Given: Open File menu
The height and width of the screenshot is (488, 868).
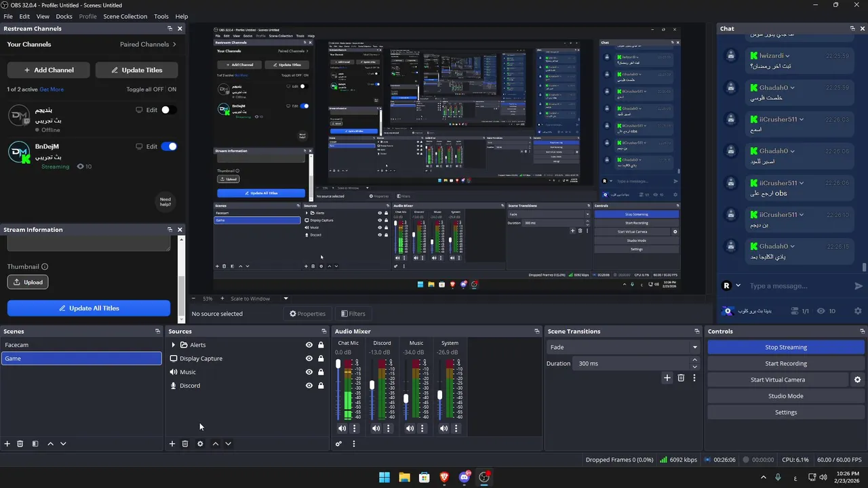Looking at the screenshot, I should (x=8, y=16).
